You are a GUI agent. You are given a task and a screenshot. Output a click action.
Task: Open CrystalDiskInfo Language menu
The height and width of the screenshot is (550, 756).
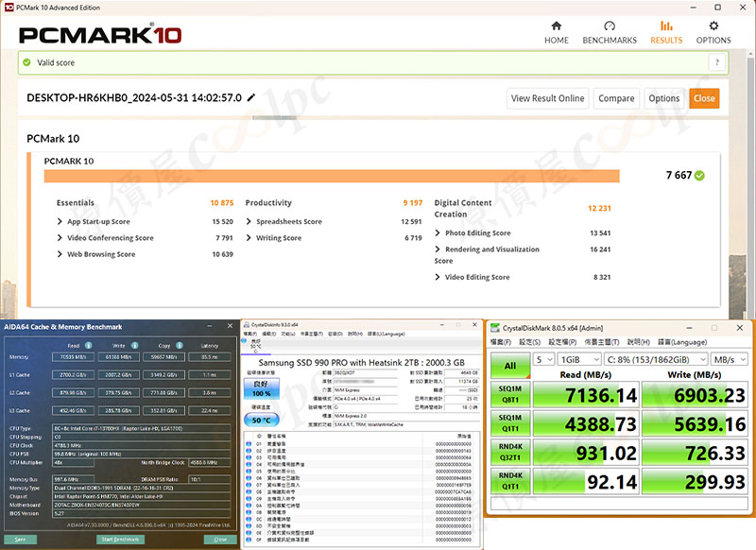[387, 334]
